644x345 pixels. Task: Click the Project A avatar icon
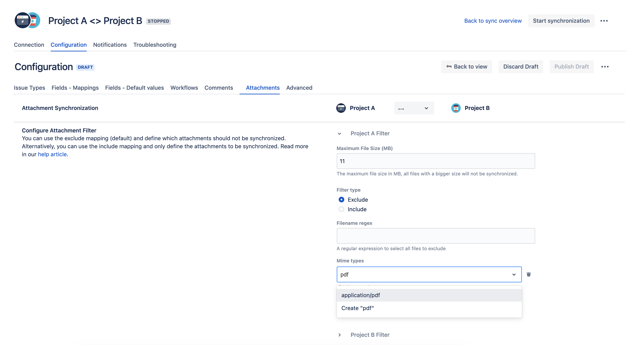coord(341,108)
